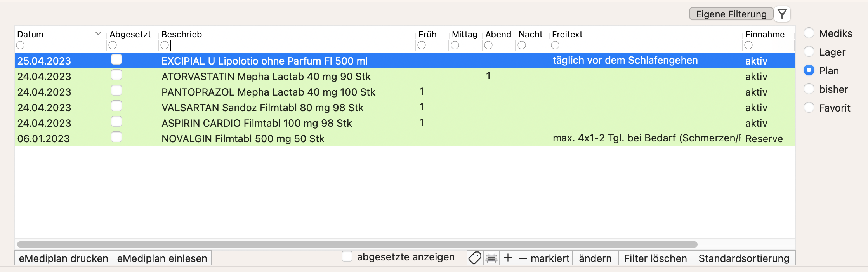868x272 pixels.
Task: Select PANTOPRAZOL Mepha Lactab 40 mg row
Action: pos(405,92)
